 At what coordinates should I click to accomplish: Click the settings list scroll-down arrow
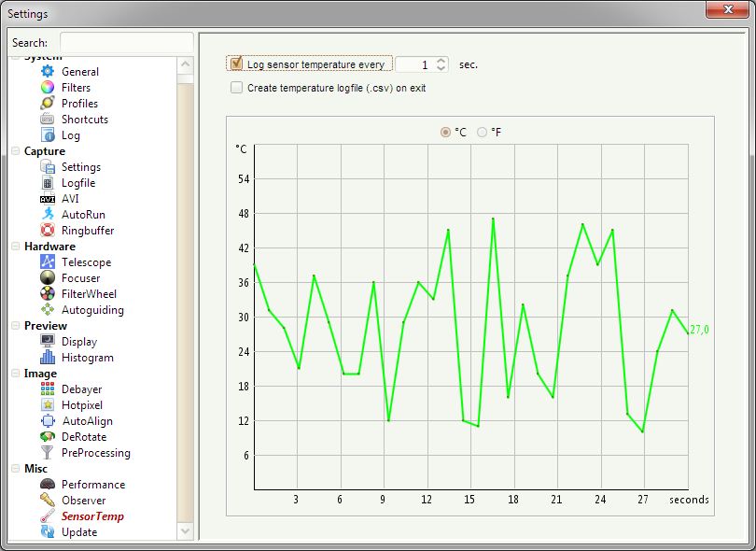(x=185, y=531)
